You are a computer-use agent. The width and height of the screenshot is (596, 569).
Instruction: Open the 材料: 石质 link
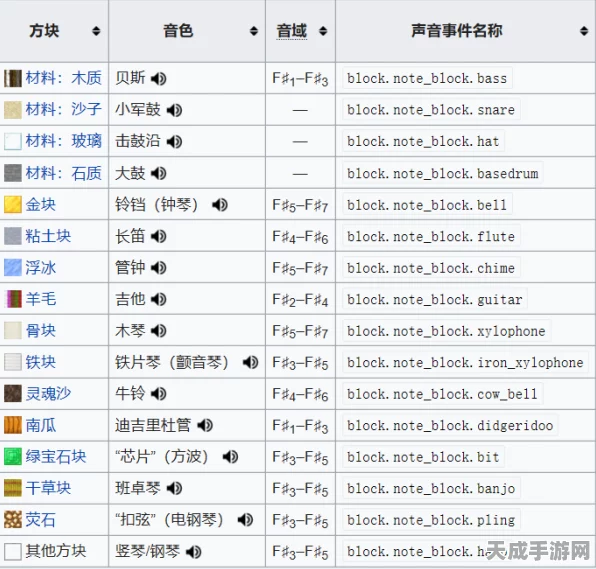(x=63, y=173)
